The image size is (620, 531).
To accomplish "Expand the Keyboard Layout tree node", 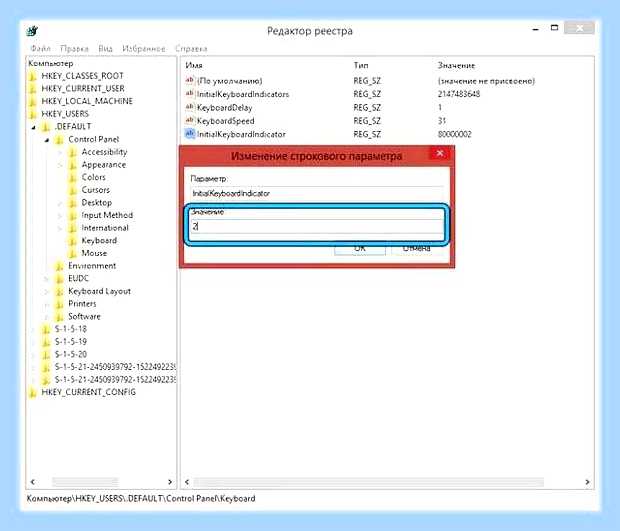I will click(47, 292).
